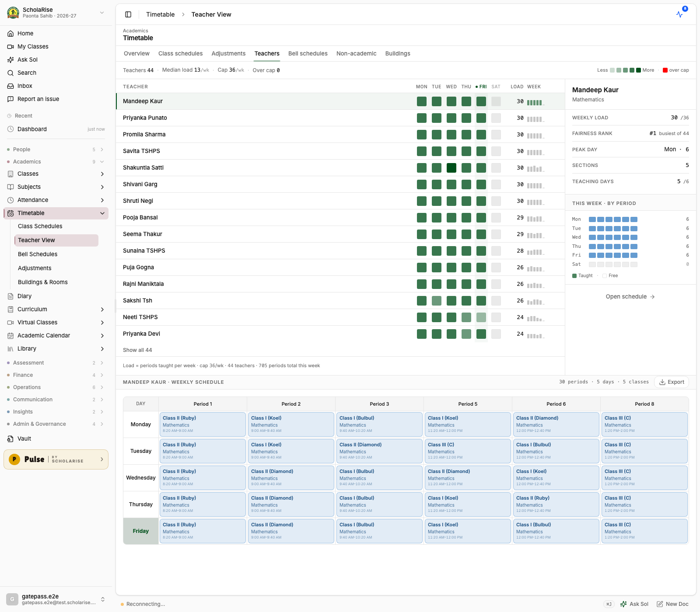Click the keyboard shortcut icon in bottom bar
Screen dimensions: 700x612
609,604
